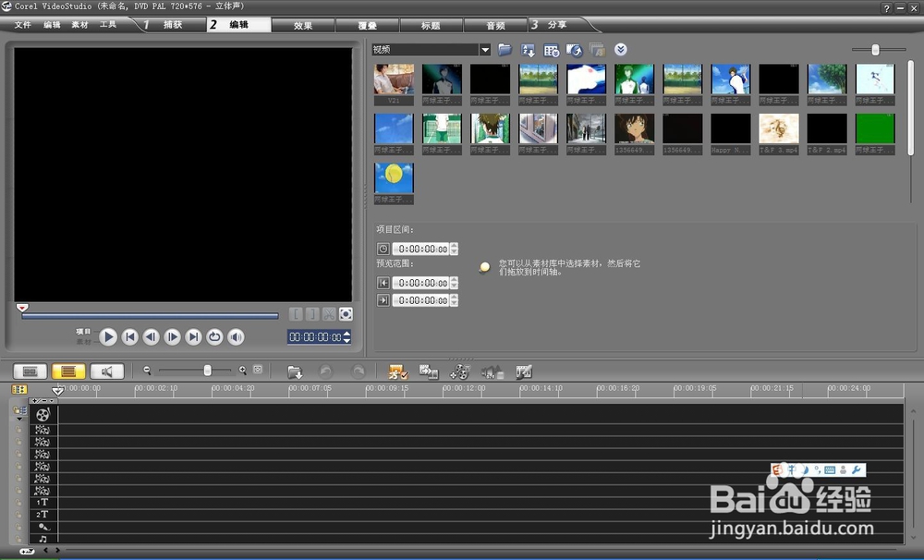Select 项目 playback mode
Viewport: 924px width, 560px height.
click(x=83, y=332)
